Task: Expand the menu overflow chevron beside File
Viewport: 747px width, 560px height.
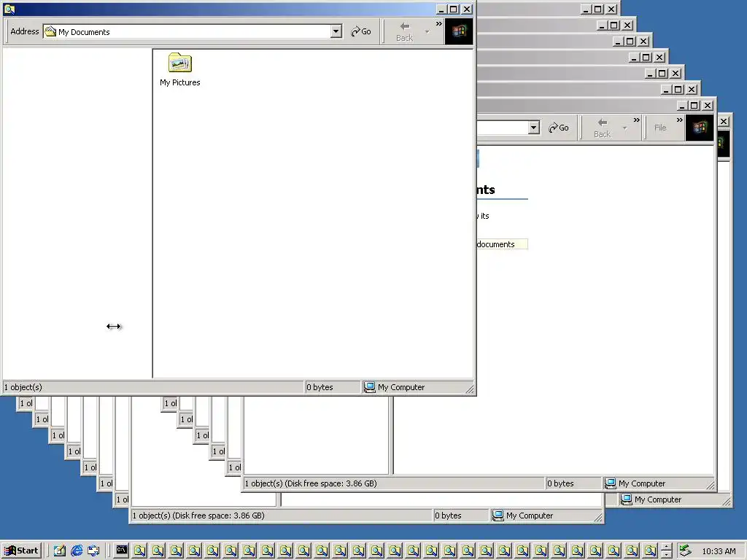Action: (680, 120)
